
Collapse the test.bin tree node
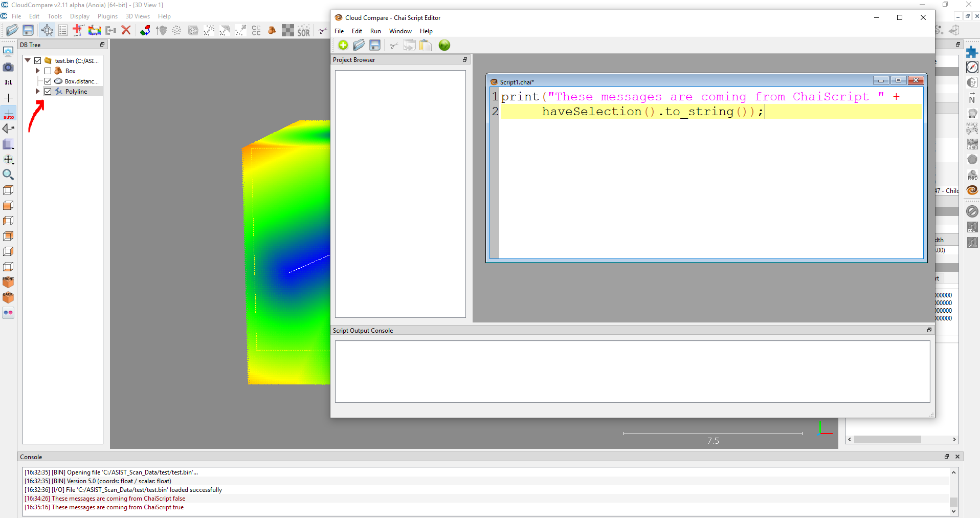(x=28, y=60)
